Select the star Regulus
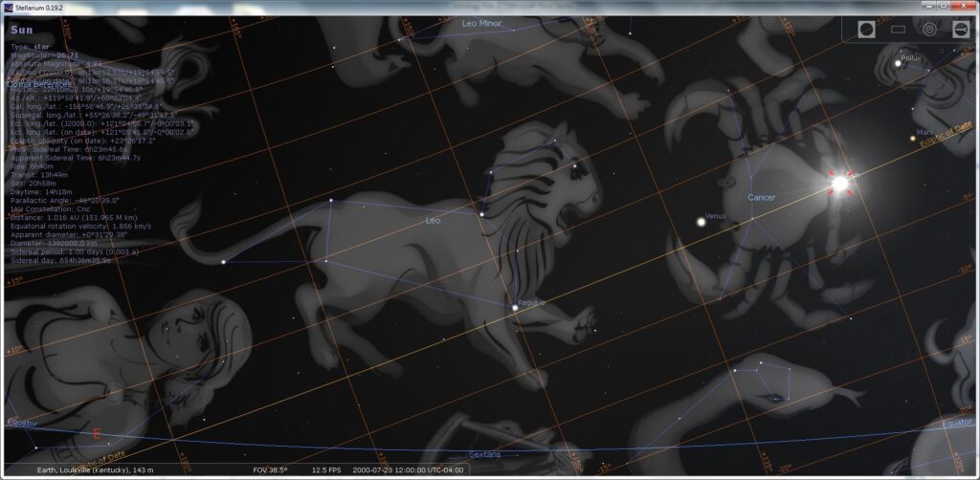 (x=515, y=307)
